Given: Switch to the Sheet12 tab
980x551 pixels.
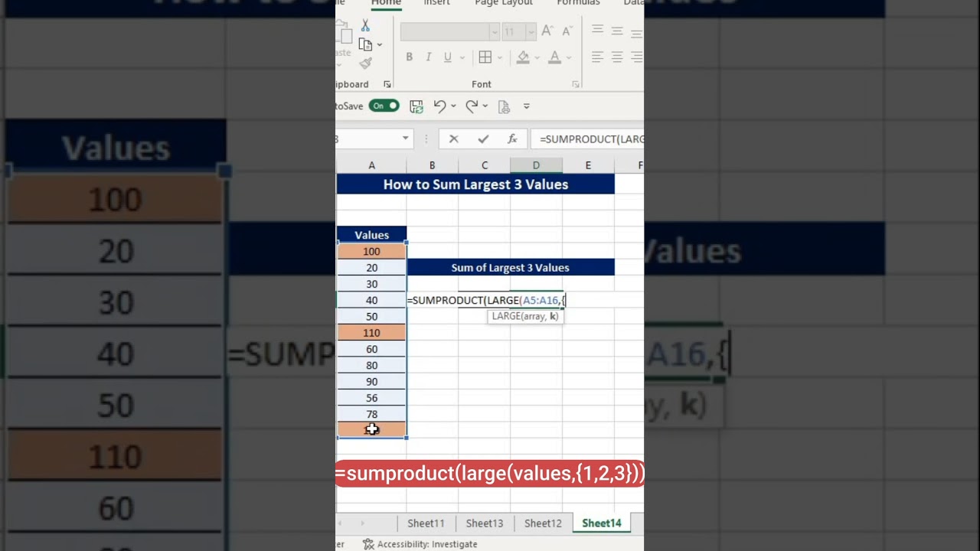Looking at the screenshot, I should coord(543,523).
